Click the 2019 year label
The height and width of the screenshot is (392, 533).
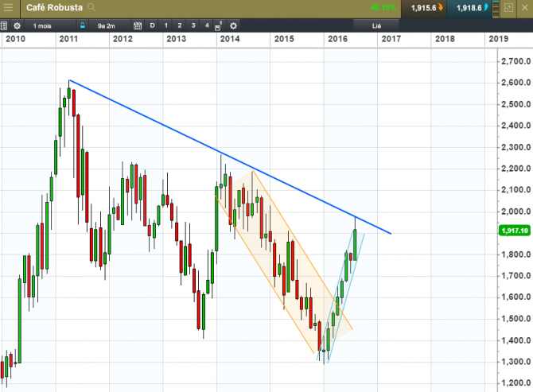tap(498, 39)
